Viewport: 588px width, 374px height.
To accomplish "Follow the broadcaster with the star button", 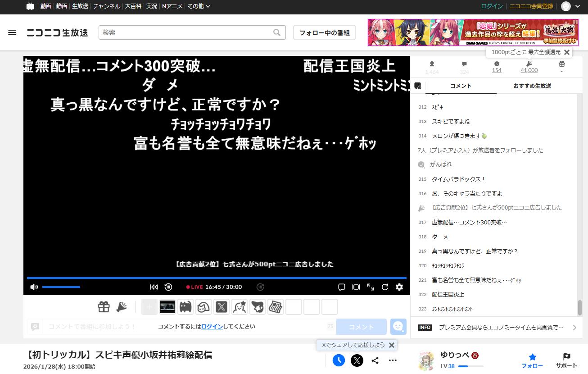I will tap(532, 360).
